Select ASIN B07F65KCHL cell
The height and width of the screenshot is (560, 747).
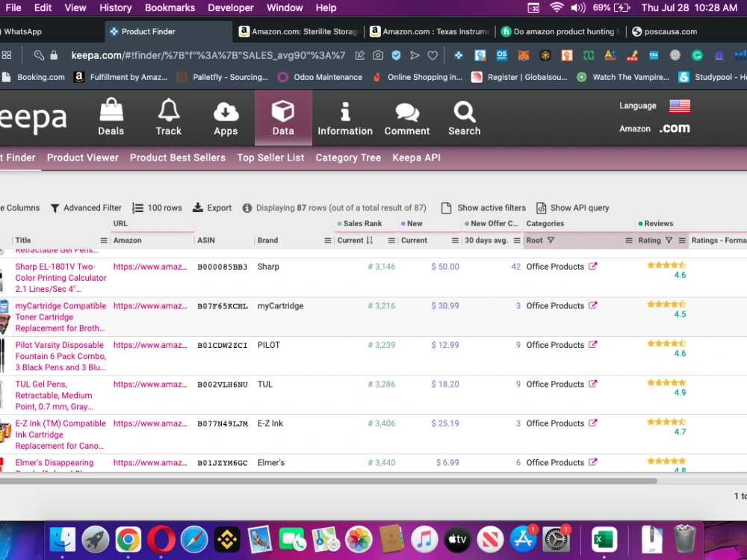click(223, 305)
